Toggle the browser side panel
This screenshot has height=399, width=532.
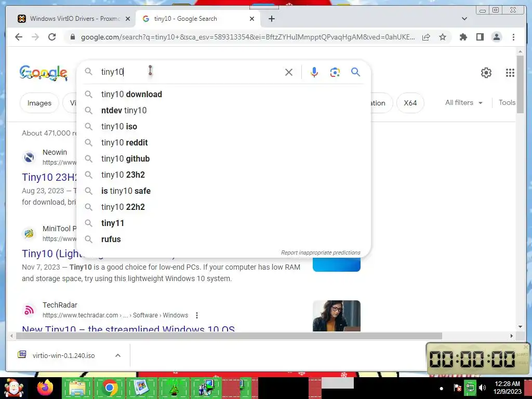coord(480,37)
